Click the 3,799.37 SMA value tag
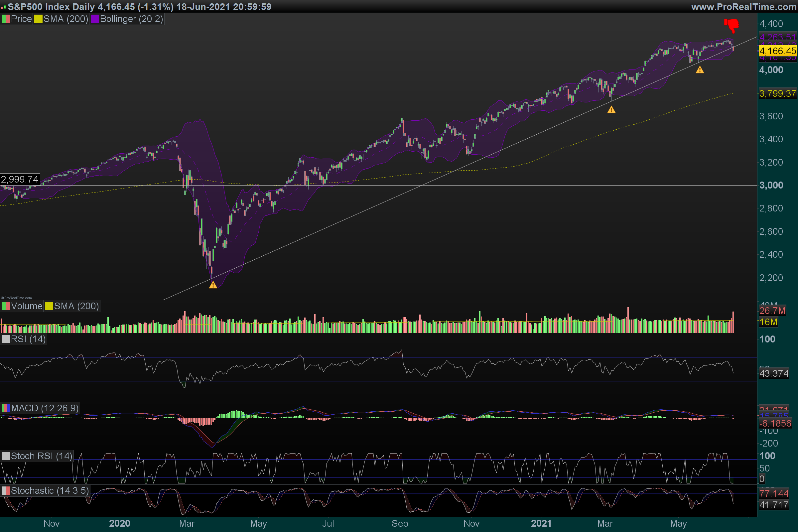798x532 pixels. (777, 94)
